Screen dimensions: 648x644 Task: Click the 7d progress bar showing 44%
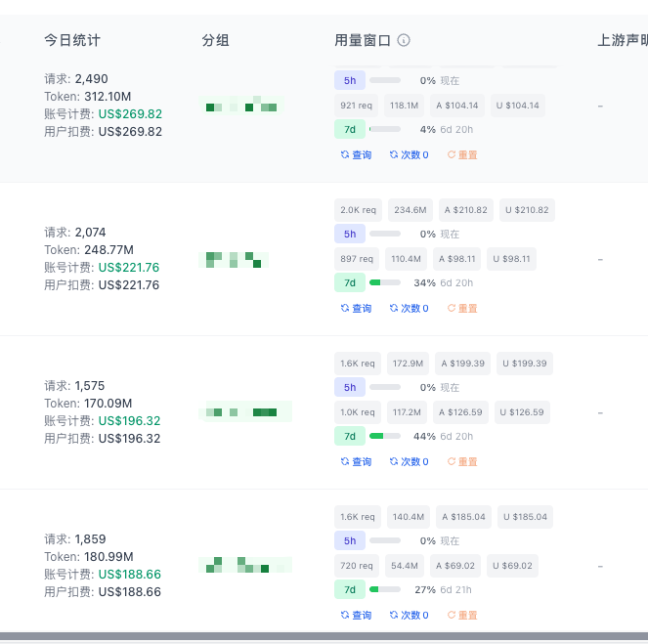coord(385,436)
